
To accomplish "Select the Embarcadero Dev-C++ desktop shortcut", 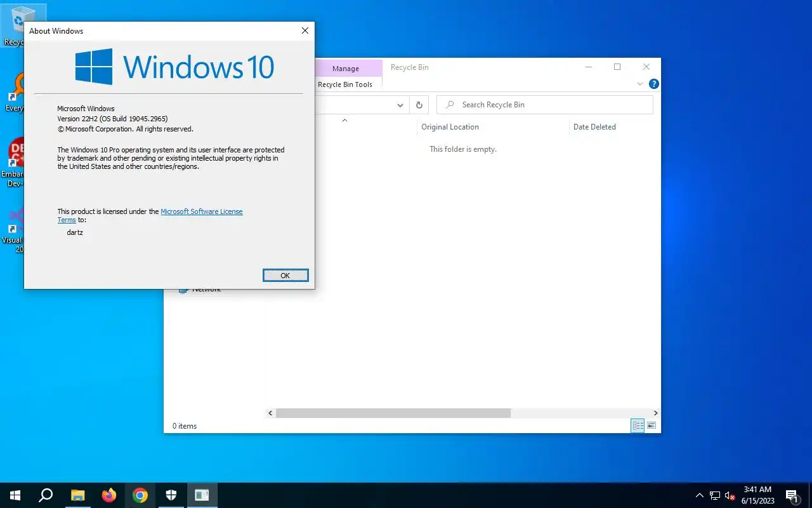I will (x=13, y=162).
